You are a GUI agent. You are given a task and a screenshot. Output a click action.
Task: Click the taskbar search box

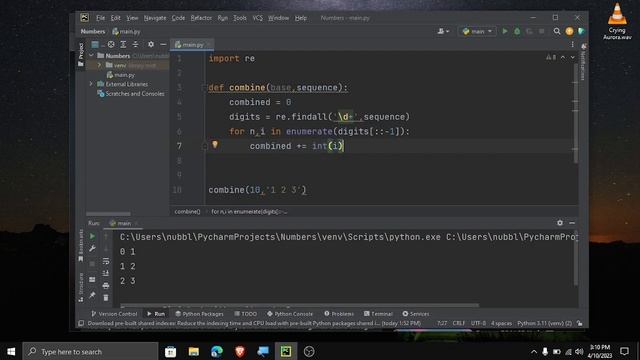(x=90, y=351)
